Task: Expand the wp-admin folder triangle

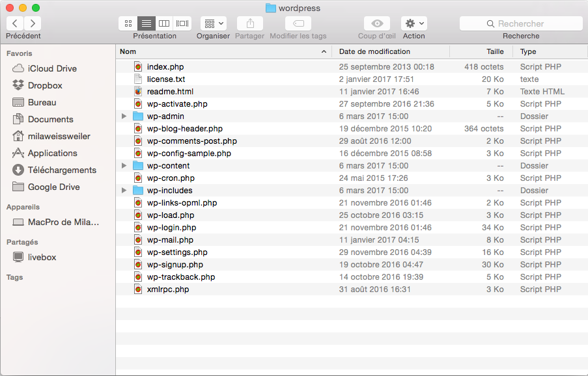Action: pos(124,116)
